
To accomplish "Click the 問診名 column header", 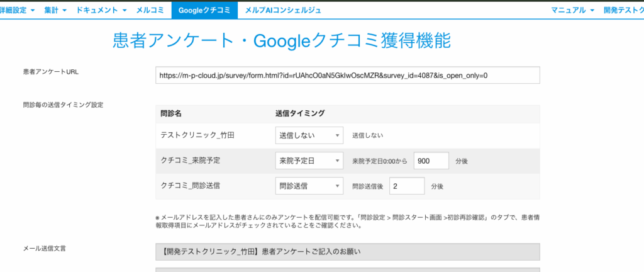I will tap(170, 113).
